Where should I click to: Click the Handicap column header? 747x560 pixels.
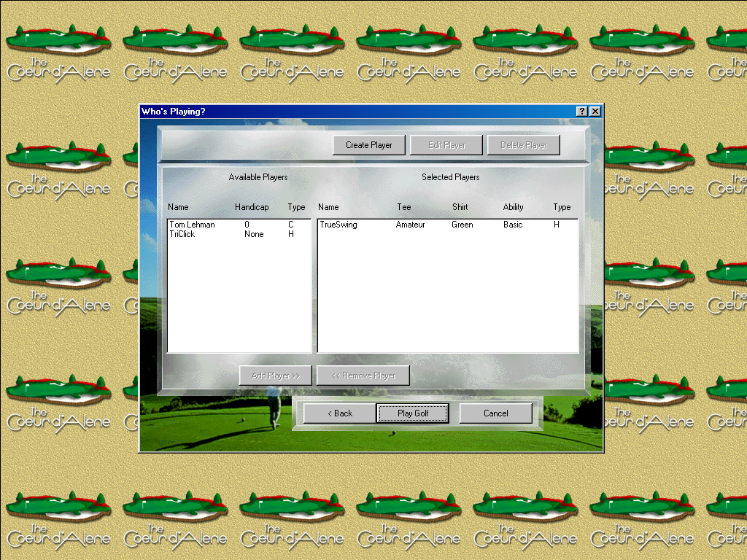pos(252,206)
